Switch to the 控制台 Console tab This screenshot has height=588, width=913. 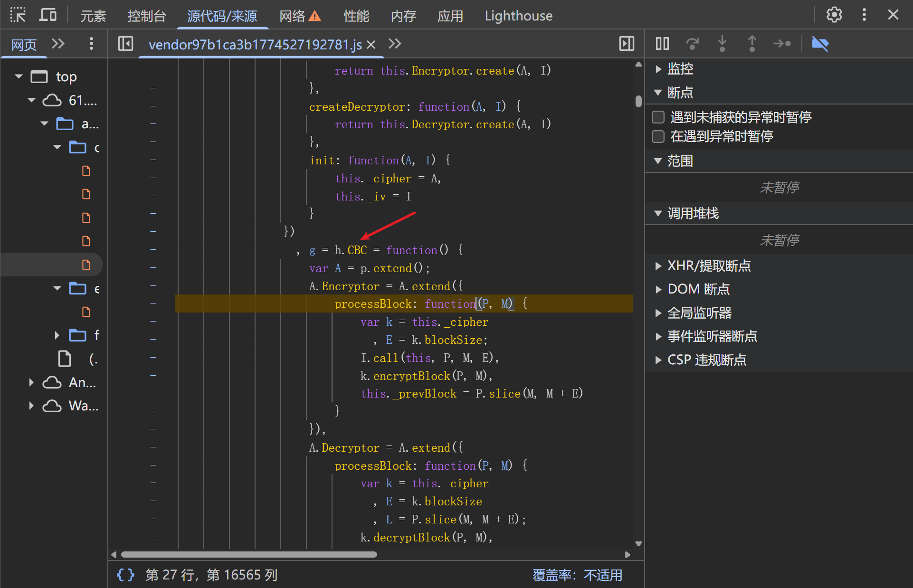[x=146, y=16]
